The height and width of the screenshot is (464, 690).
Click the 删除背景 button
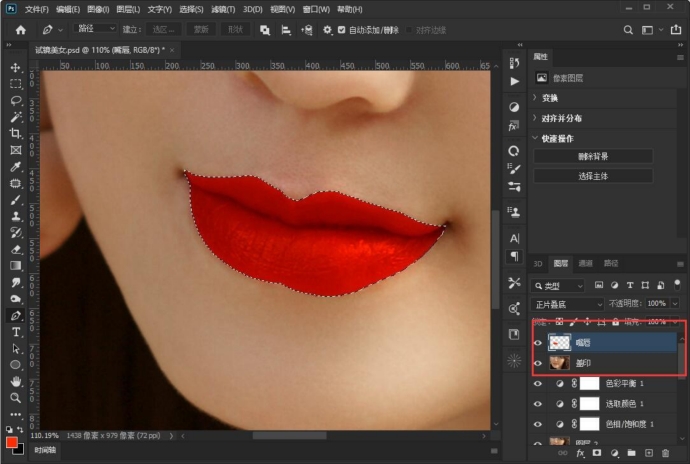(593, 156)
